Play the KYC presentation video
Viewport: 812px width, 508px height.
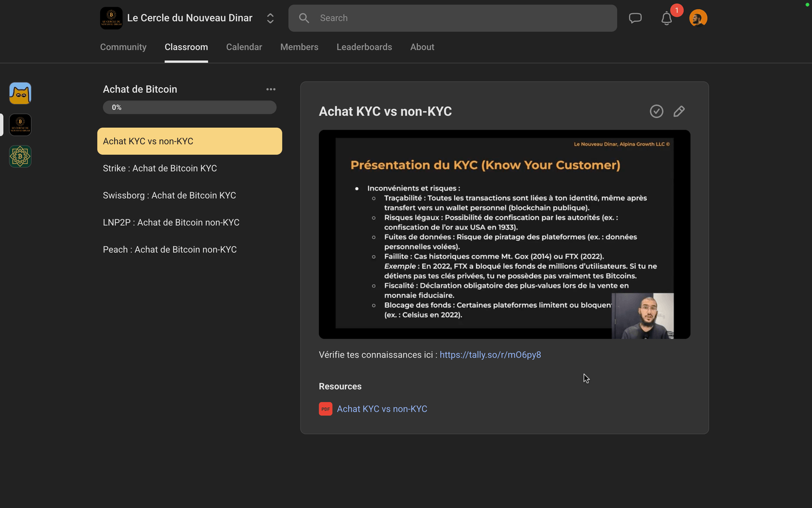coord(505,235)
